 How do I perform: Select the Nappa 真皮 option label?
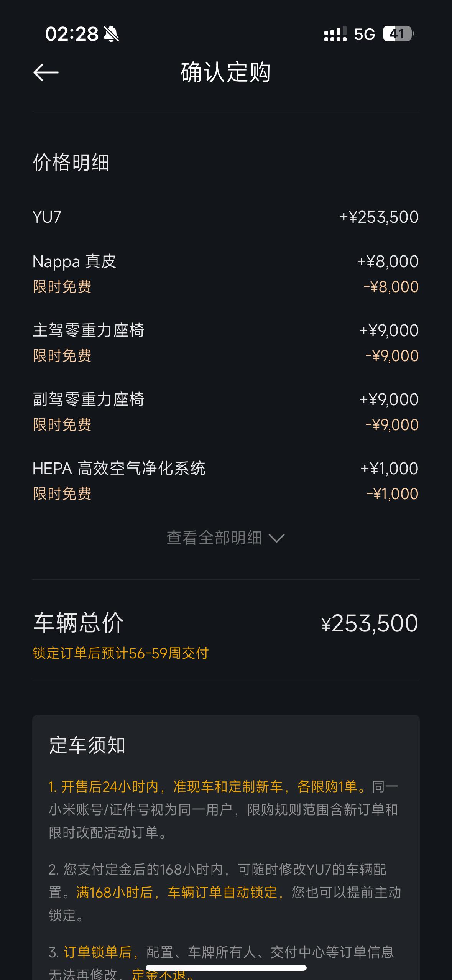[74, 261]
